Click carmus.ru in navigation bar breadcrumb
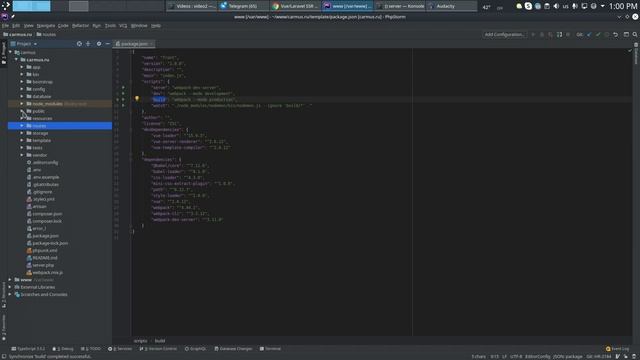Image resolution: width=640 pixels, height=360 pixels. point(18,35)
